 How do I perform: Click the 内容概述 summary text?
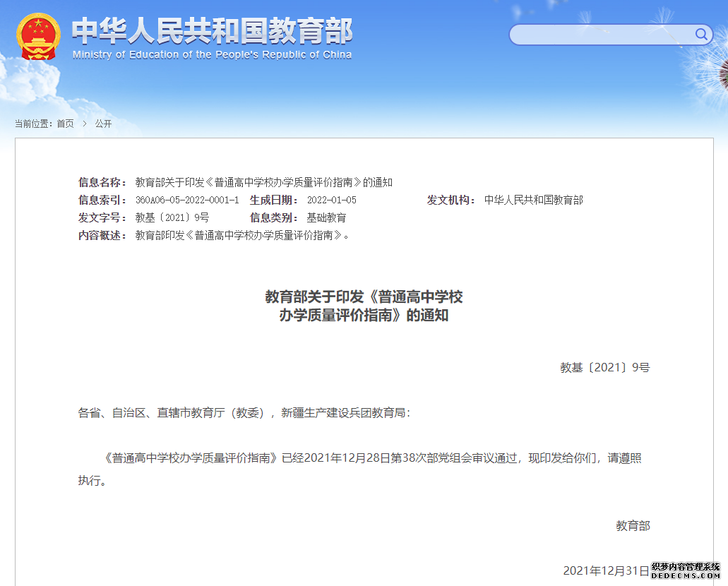[x=242, y=235]
